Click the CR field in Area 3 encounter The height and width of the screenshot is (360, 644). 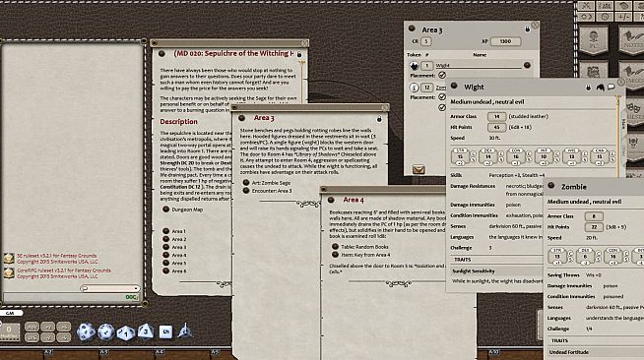426,41
